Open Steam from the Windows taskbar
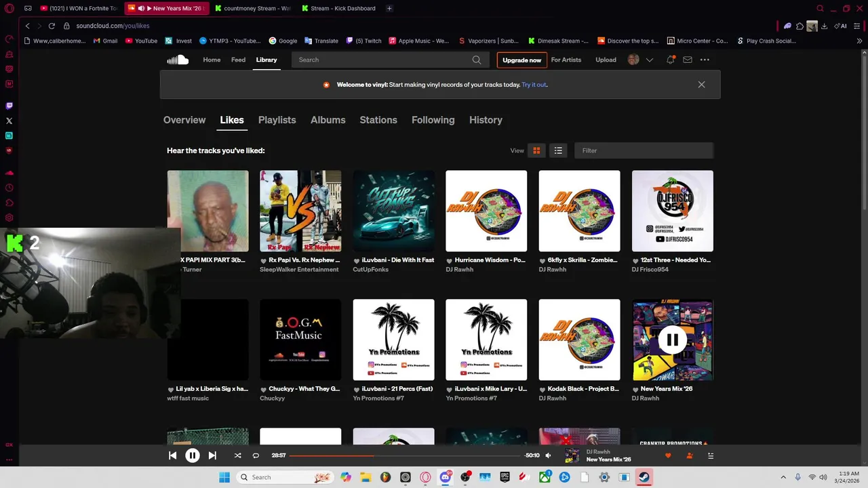 pos(644,477)
